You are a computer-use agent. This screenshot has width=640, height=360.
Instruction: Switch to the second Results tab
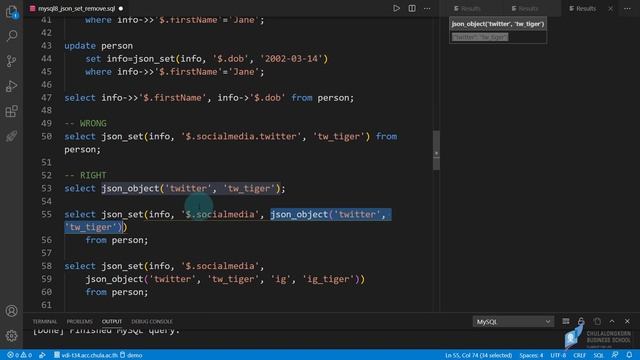pyautogui.click(x=525, y=8)
